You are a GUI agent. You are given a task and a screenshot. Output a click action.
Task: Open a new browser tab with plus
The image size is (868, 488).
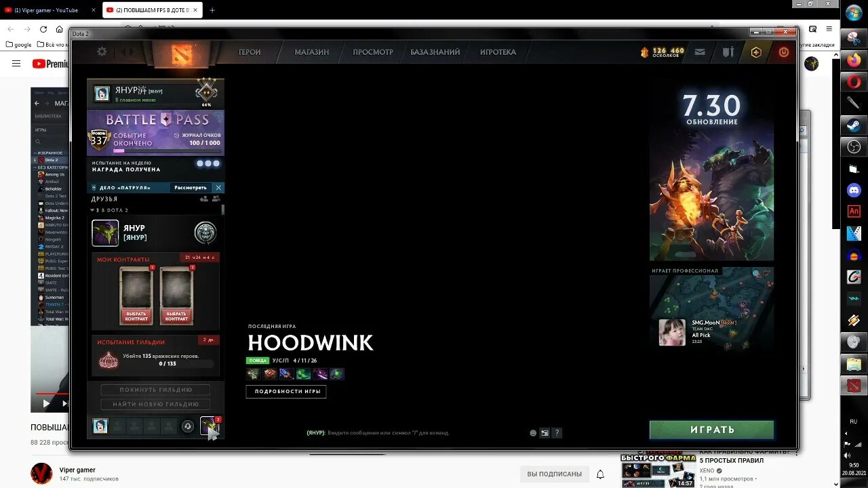(x=212, y=10)
